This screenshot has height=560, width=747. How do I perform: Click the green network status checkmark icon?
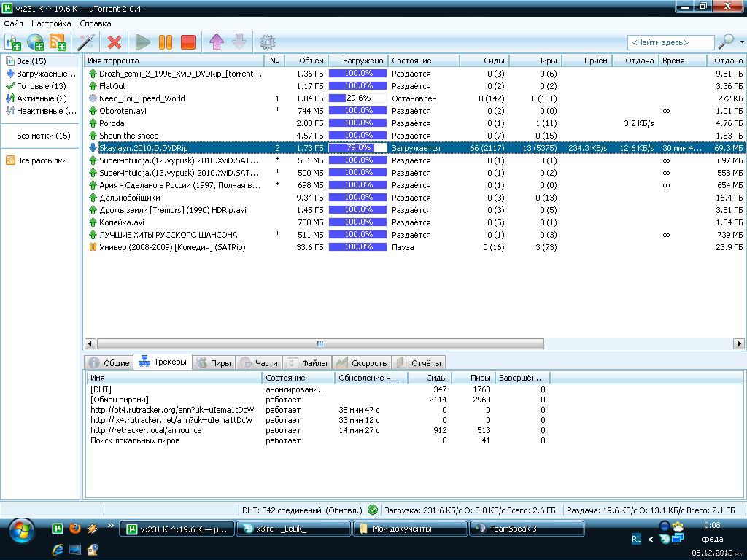point(373,510)
